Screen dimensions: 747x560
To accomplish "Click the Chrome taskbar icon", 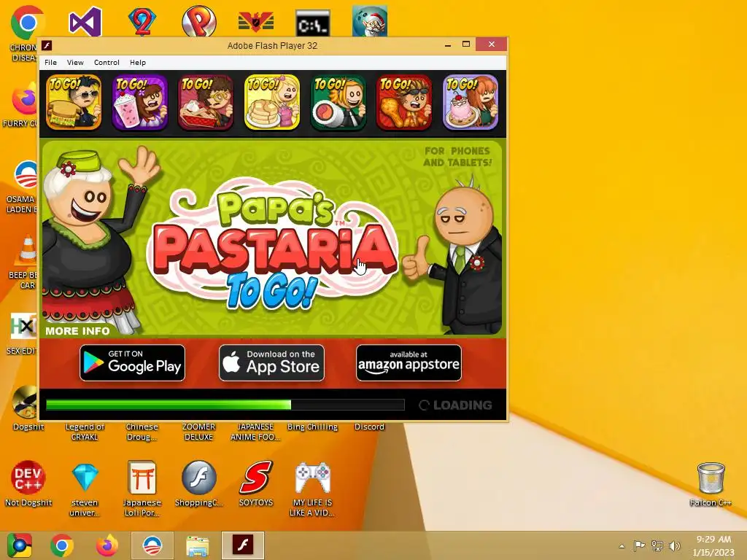I will coord(62,545).
